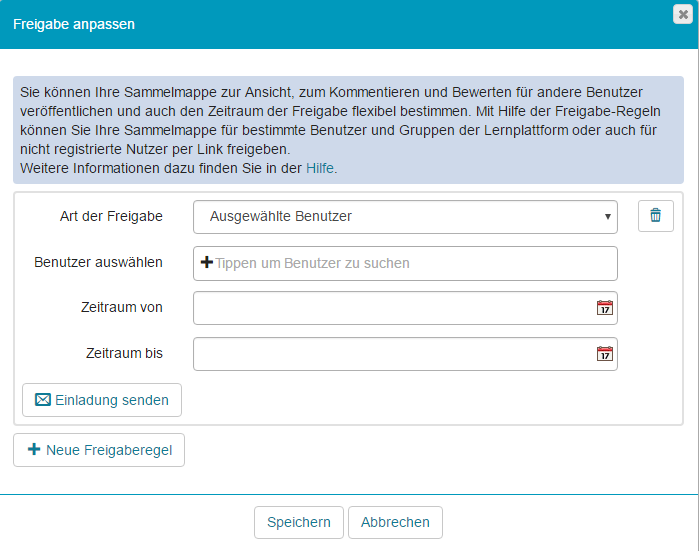699x551 pixels.
Task: Add a rule with Neue Freigaberegel
Action: click(99, 450)
